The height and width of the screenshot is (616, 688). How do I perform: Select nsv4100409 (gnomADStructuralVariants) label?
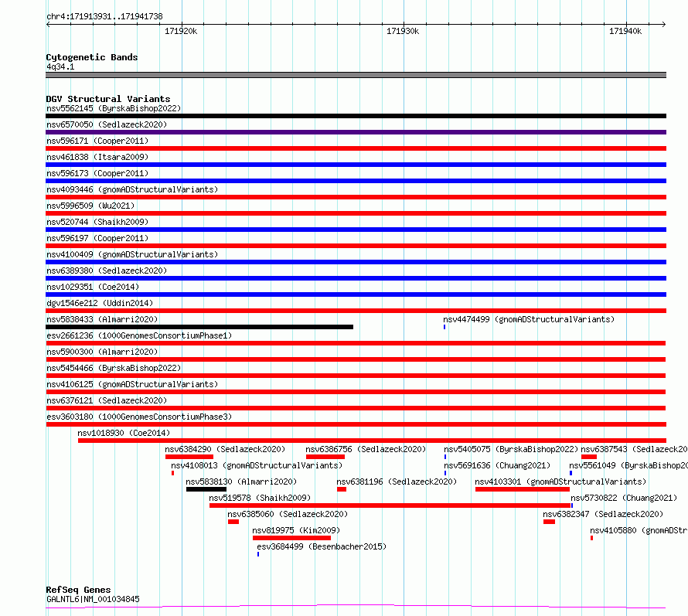click(132, 254)
